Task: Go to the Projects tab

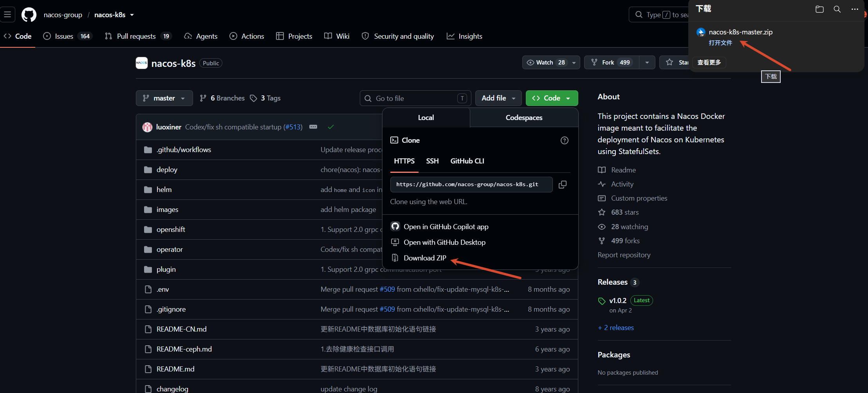Action: click(294, 36)
